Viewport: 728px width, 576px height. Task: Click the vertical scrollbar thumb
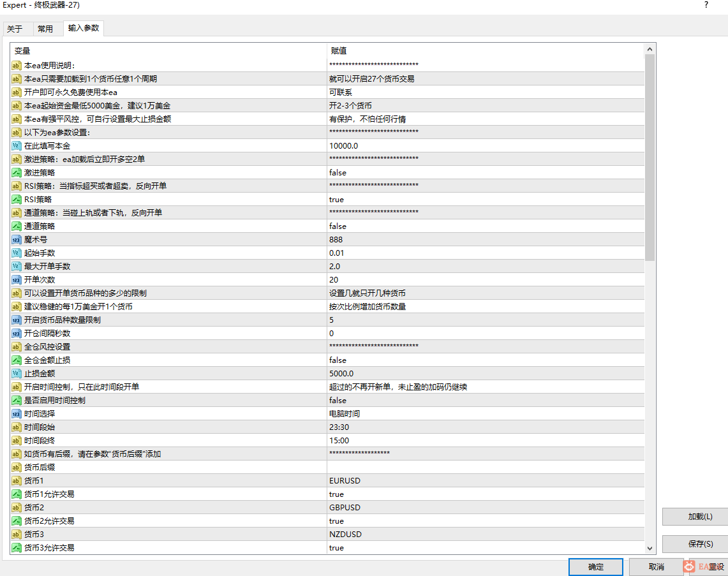point(650,158)
